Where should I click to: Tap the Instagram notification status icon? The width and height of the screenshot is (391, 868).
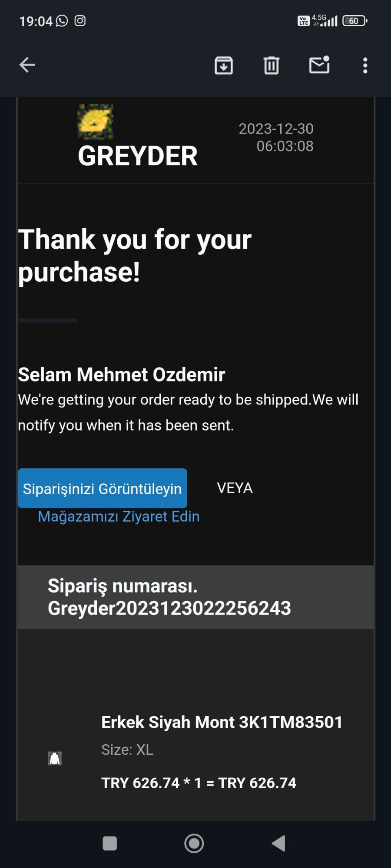(80, 20)
